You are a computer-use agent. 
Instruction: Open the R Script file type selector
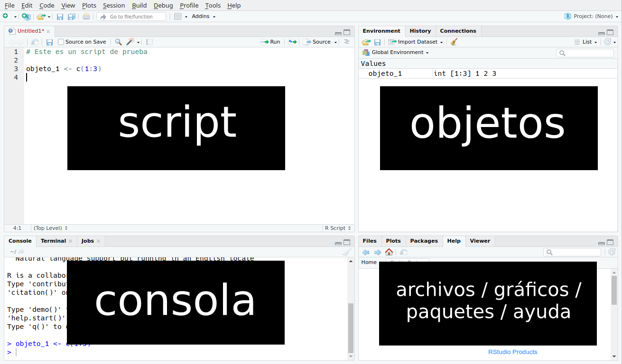[338, 228]
